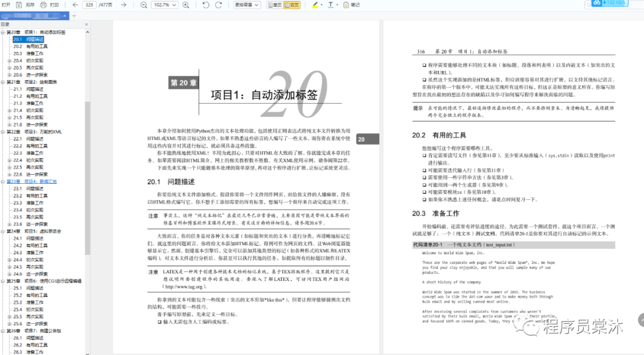Select outline item 23.1 问题描述
The image size is (644, 355).
click(28, 189)
